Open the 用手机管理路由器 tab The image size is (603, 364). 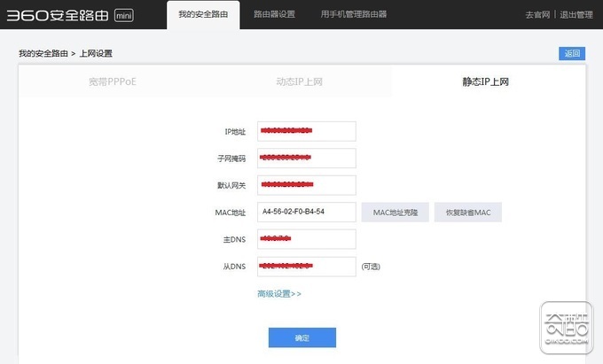point(354,14)
